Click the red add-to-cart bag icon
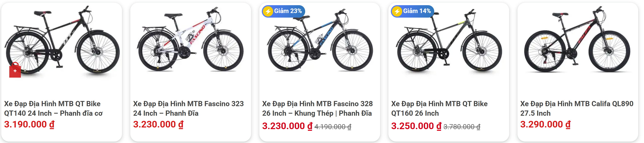Screen dimensions: 644x143 pyautogui.click(x=15, y=71)
